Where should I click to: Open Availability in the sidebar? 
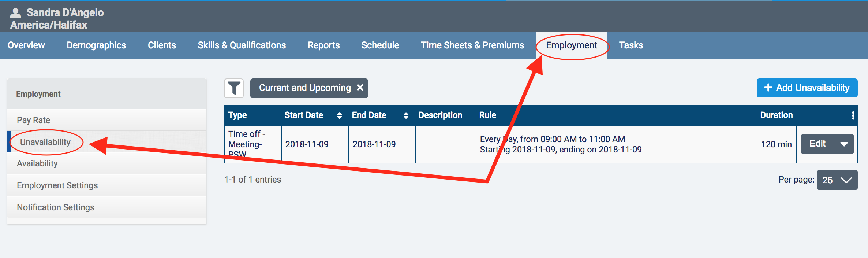(x=37, y=163)
